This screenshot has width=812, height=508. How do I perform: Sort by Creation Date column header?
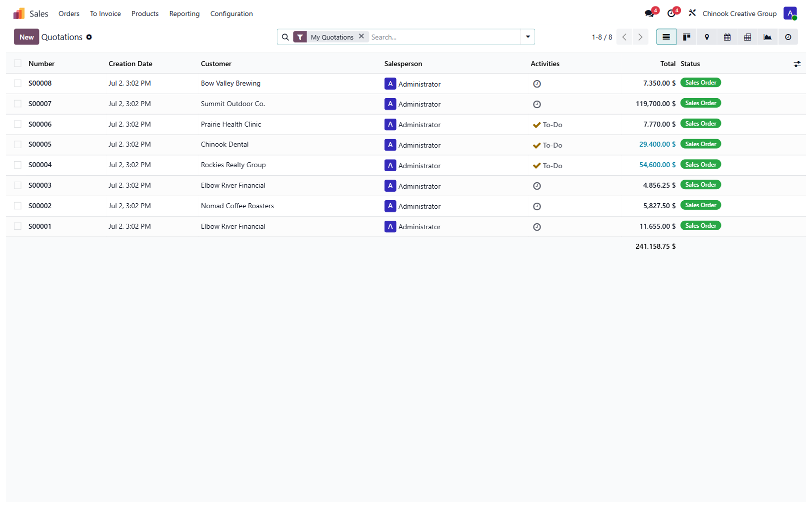[130, 64]
